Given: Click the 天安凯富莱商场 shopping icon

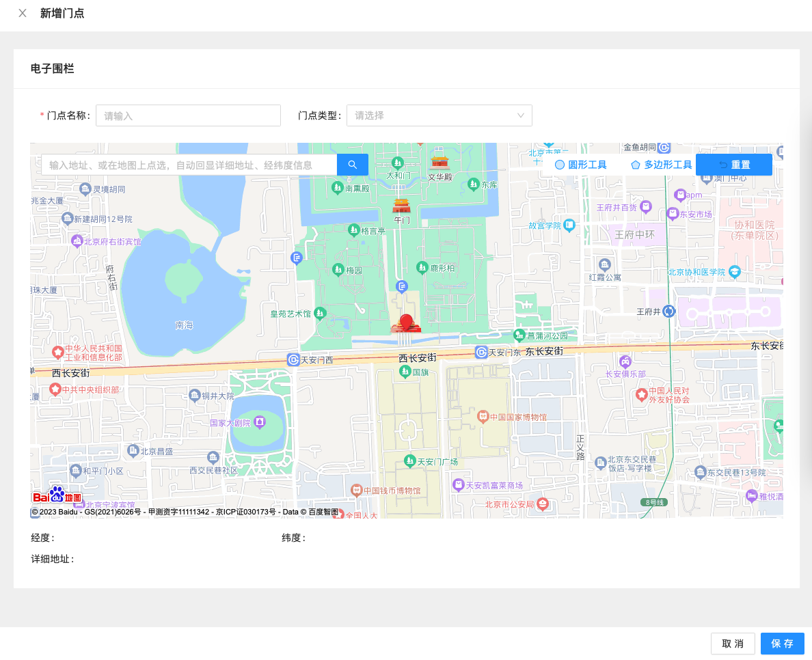Looking at the screenshot, I should pyautogui.click(x=459, y=484).
